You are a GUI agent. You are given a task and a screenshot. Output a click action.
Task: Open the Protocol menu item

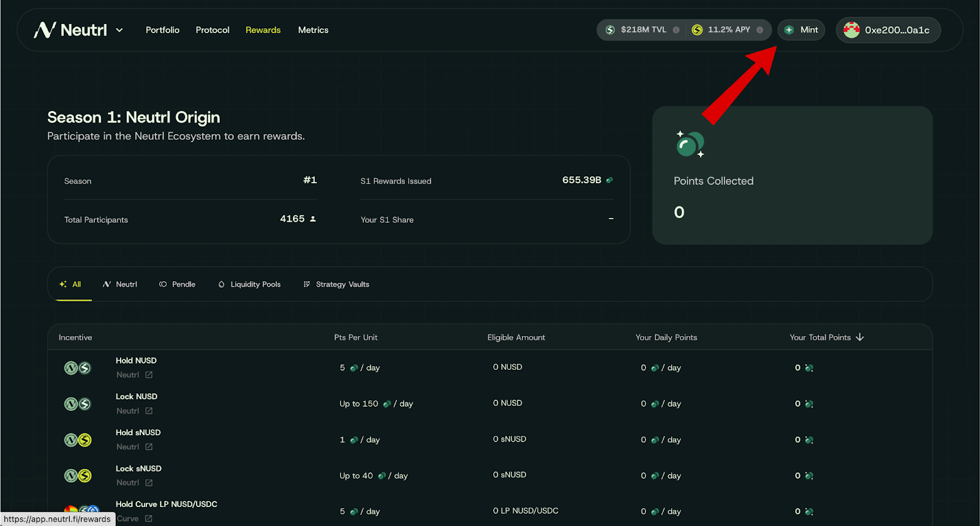click(x=213, y=30)
